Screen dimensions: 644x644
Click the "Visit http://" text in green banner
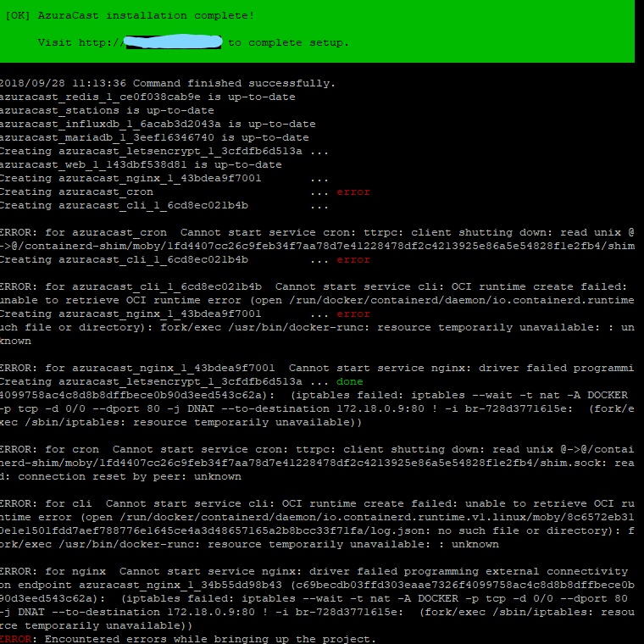click(80, 42)
